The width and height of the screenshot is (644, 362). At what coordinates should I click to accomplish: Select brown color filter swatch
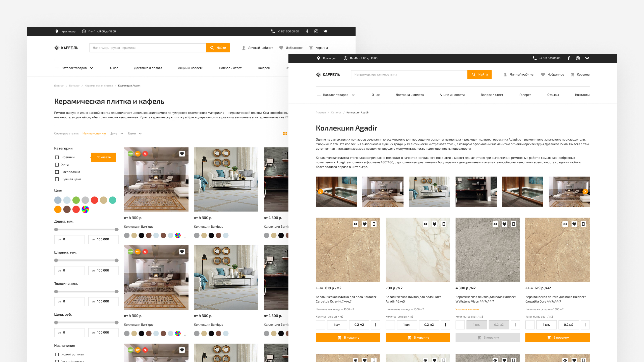67,209
